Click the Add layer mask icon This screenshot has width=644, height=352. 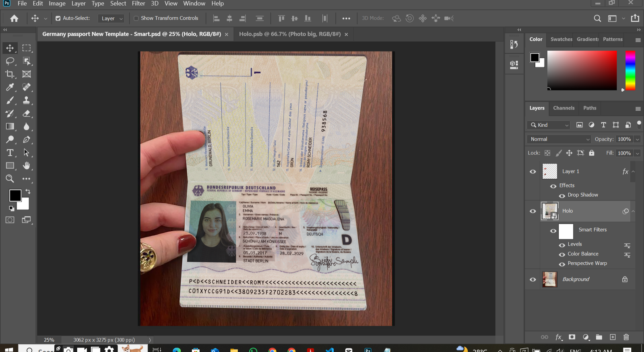[x=572, y=337]
